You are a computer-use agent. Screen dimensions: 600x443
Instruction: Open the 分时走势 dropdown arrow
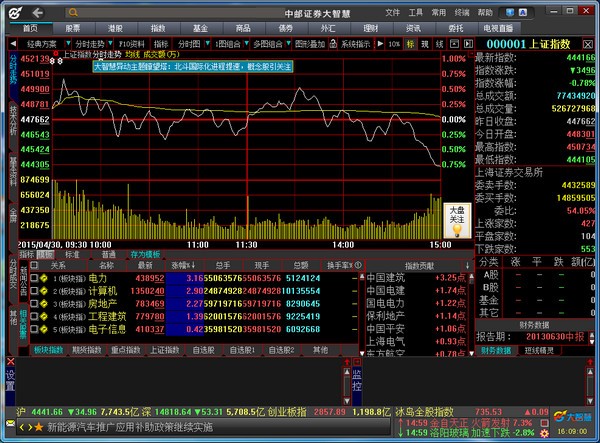click(x=110, y=44)
